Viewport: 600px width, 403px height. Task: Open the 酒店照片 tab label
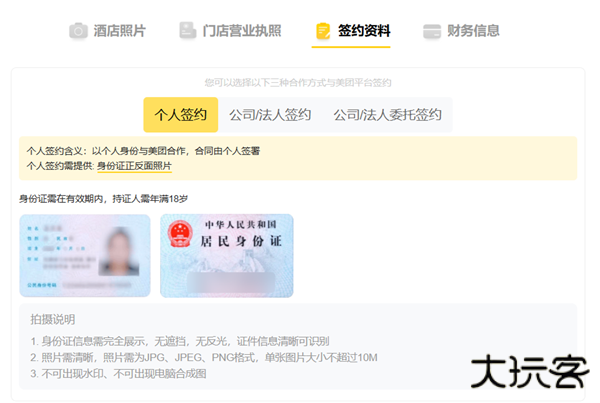pos(120,31)
